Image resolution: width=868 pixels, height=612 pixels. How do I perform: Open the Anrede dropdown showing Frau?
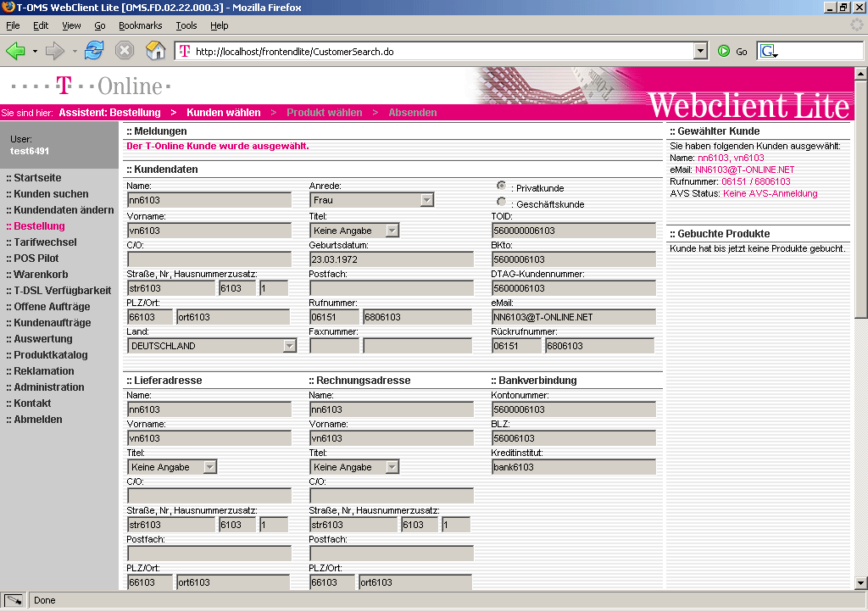tap(426, 200)
